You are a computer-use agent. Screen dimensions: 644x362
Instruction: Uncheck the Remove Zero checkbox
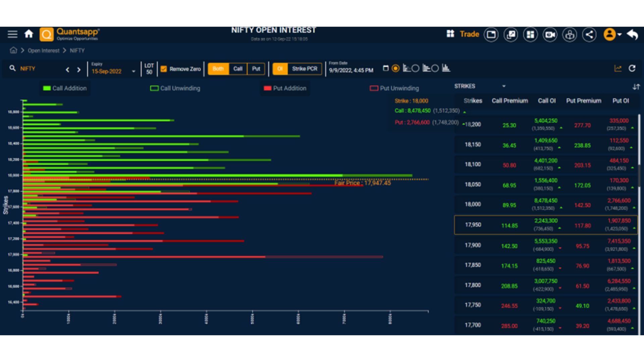[164, 69]
